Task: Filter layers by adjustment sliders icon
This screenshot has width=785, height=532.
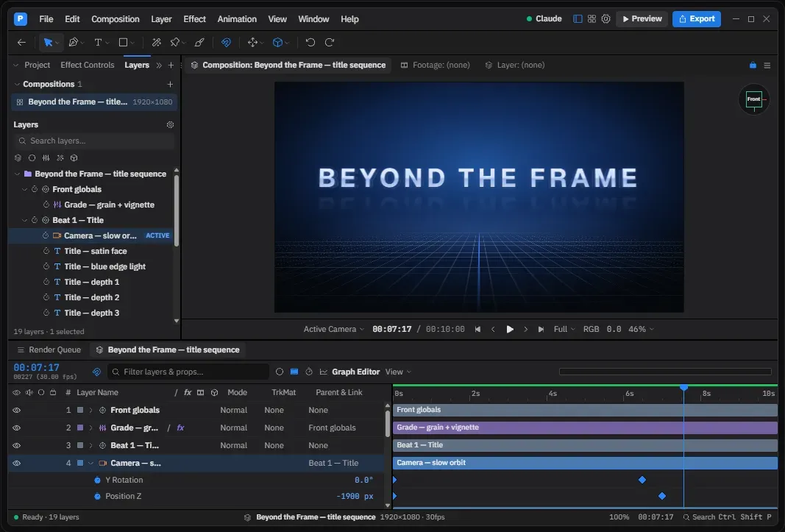Action: tap(46, 157)
